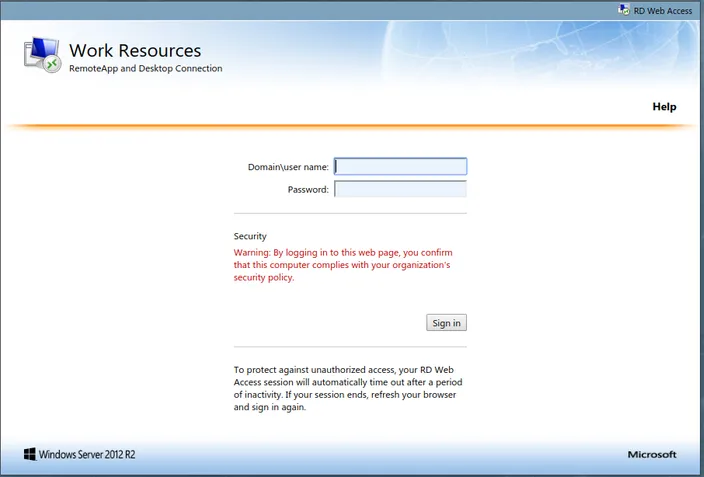The width and height of the screenshot is (704, 477).
Task: Click the Domain\user name label
Action: pyautogui.click(x=288, y=167)
